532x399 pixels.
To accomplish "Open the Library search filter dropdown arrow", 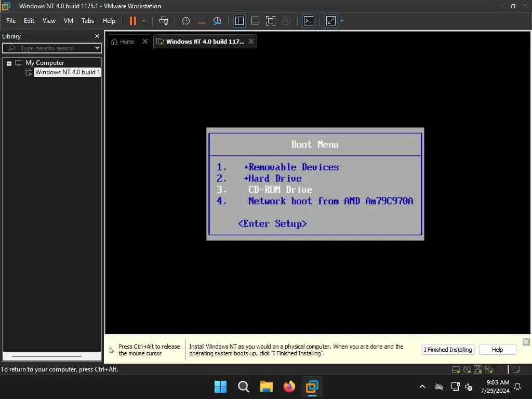I will pos(97,48).
